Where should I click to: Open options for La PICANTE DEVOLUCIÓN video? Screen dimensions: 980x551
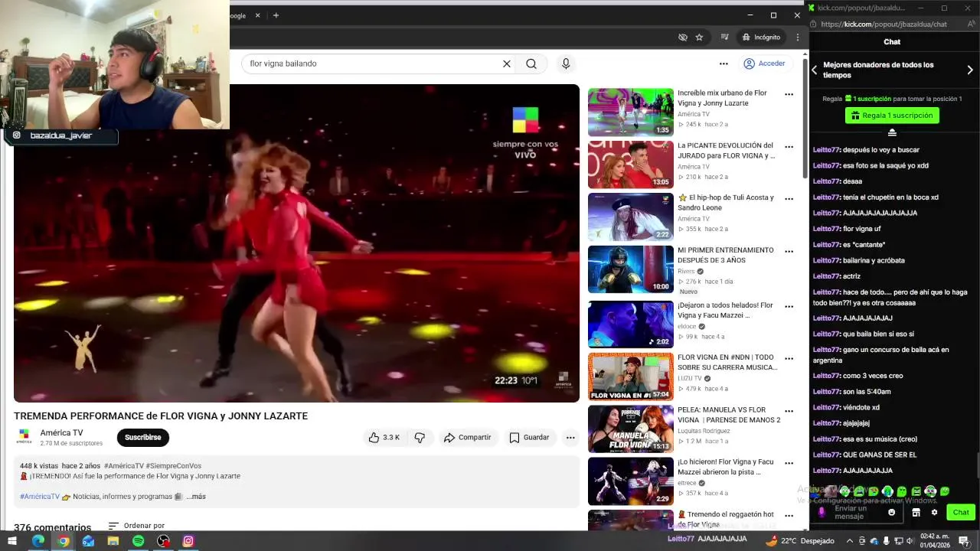tap(789, 147)
